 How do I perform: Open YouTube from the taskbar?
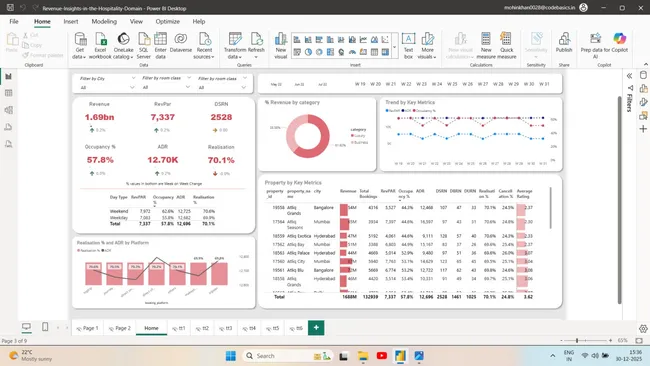click(382, 356)
